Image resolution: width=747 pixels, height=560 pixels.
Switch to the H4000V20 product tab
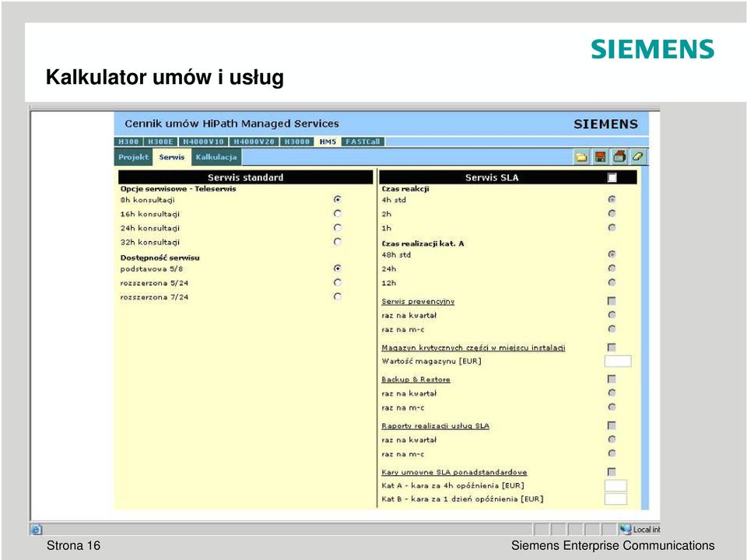click(254, 142)
